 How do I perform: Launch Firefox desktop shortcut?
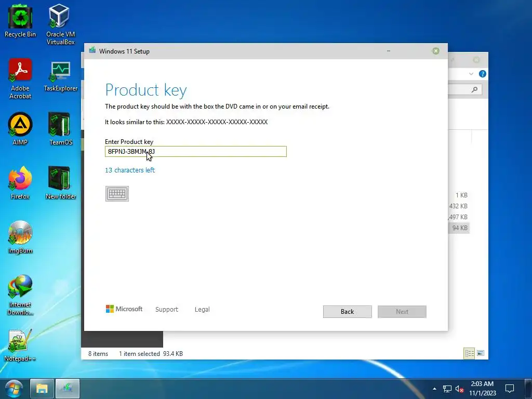click(20, 183)
